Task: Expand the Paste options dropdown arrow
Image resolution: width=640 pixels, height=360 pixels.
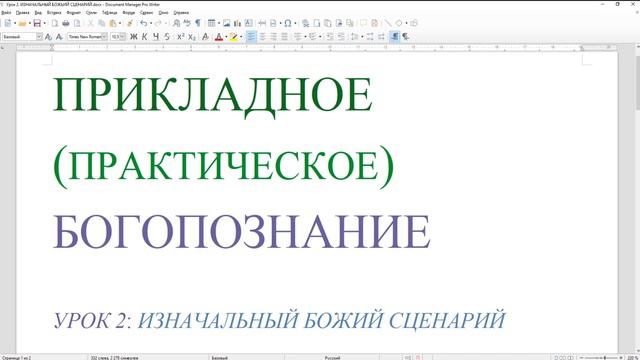Action: 120,23
